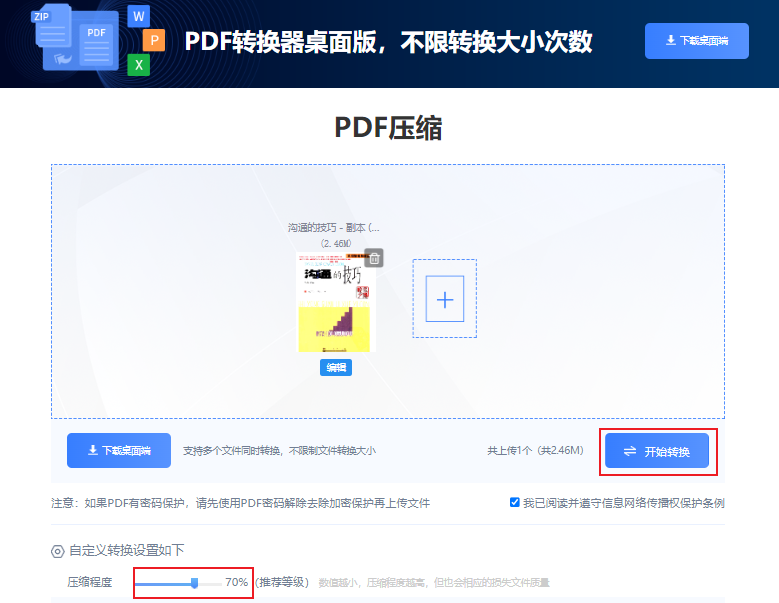The width and height of the screenshot is (779, 603).
Task: Click the 共上传1个 (共2.46M) text
Action: (535, 451)
